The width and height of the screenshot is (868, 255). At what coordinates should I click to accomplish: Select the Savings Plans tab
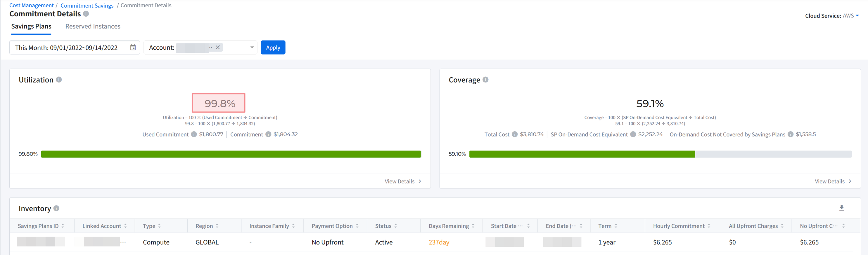point(31,26)
